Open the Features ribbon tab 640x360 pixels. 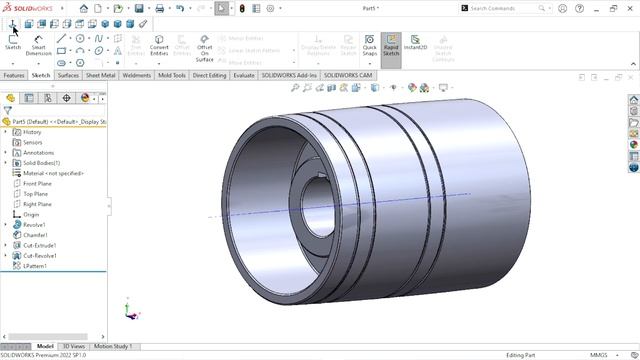[14, 76]
